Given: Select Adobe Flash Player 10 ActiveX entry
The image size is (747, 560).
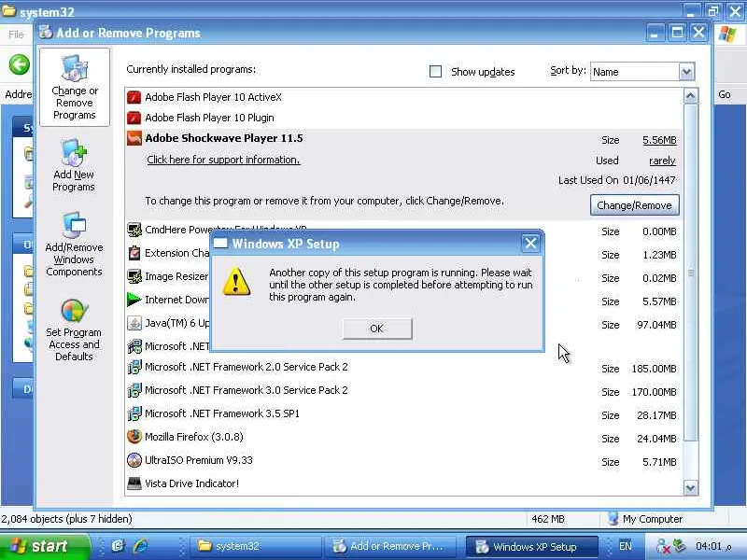Looking at the screenshot, I should [x=404, y=97].
